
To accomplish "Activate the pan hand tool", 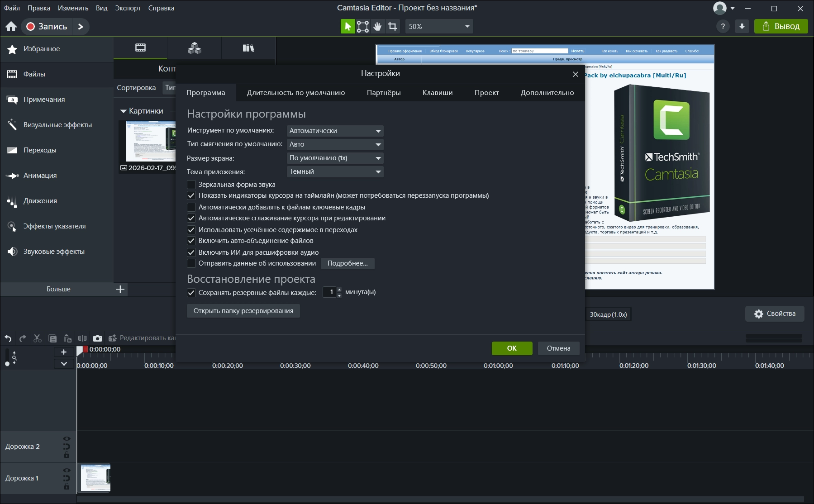I will click(x=377, y=27).
